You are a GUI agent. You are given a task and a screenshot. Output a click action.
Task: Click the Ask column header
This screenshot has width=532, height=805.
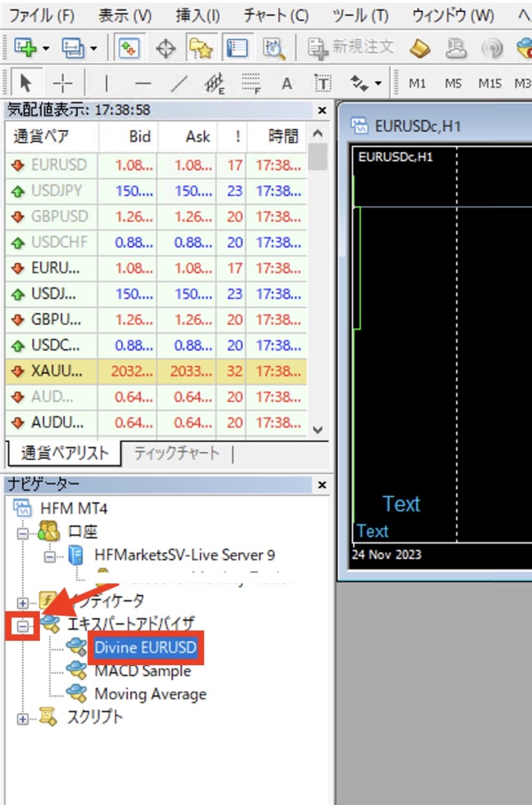click(x=187, y=137)
